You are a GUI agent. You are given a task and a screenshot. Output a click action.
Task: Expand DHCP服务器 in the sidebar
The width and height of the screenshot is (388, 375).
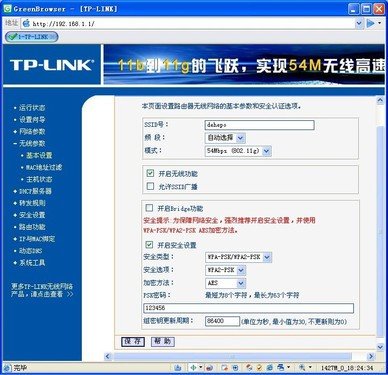point(35,191)
